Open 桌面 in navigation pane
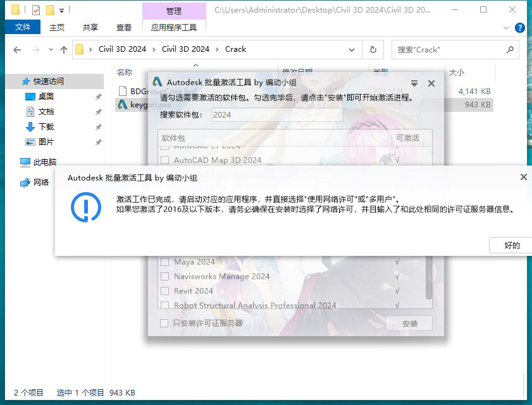This screenshot has height=405, width=532. pos(46,97)
